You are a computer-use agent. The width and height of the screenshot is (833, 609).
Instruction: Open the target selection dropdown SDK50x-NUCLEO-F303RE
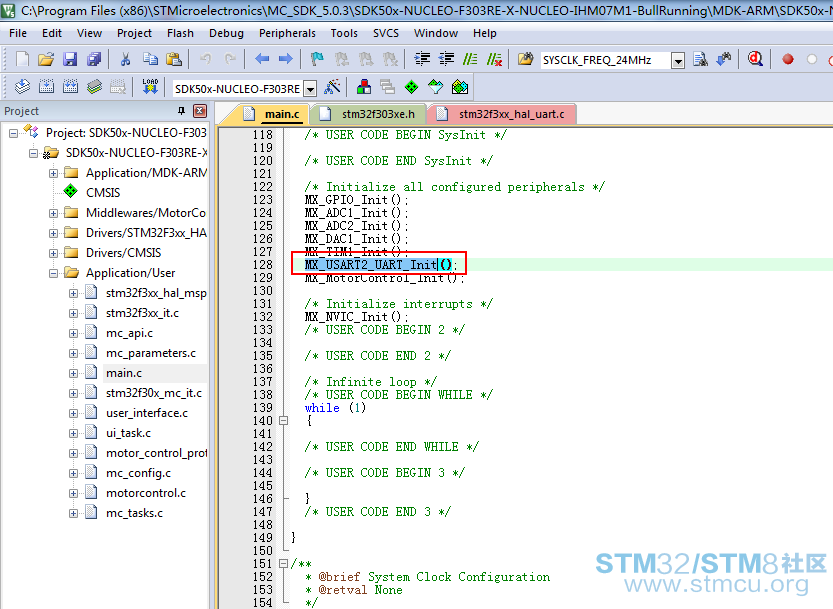(311, 89)
